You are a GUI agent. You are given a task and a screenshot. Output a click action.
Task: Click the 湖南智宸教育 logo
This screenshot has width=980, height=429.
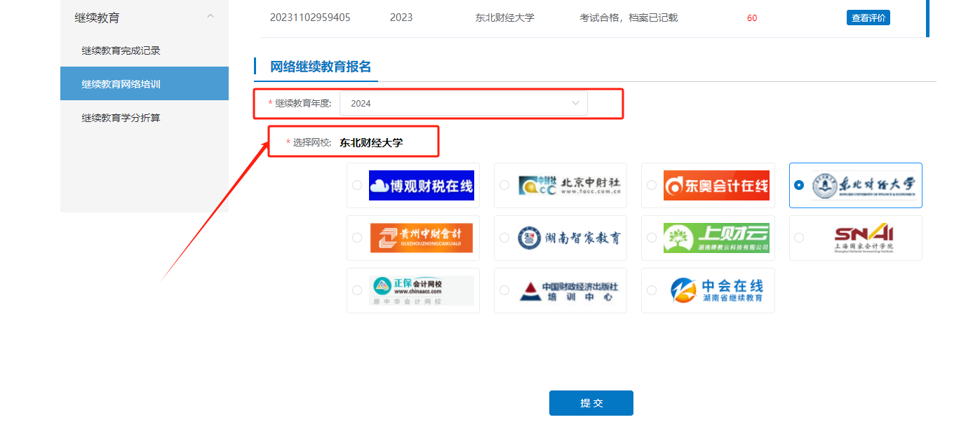click(569, 238)
